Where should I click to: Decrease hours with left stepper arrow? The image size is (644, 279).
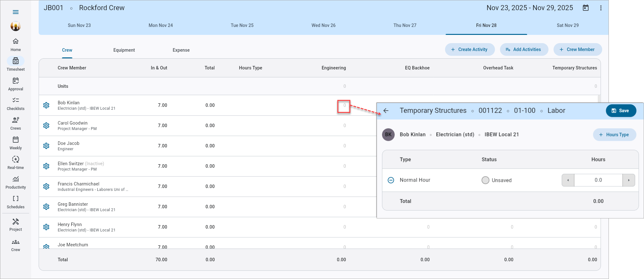[568, 180]
